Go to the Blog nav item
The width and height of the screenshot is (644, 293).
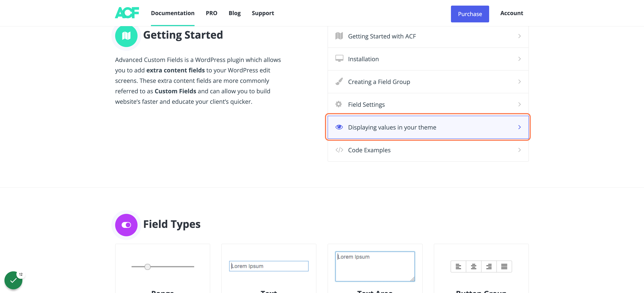tap(234, 13)
